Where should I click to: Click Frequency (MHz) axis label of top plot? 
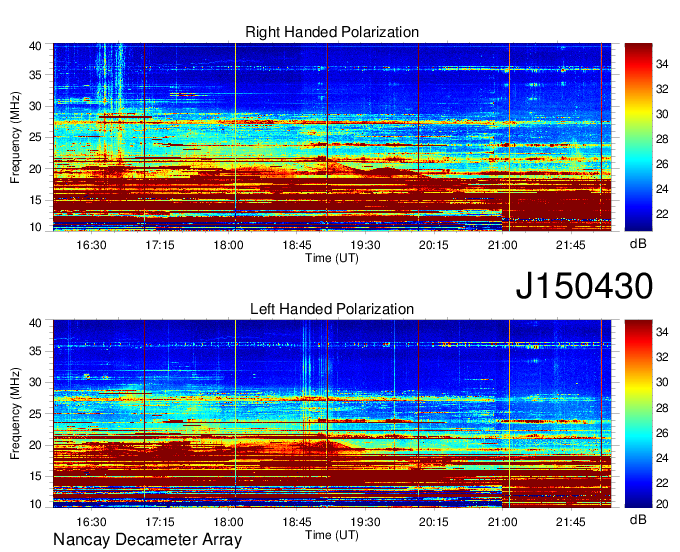(15, 137)
